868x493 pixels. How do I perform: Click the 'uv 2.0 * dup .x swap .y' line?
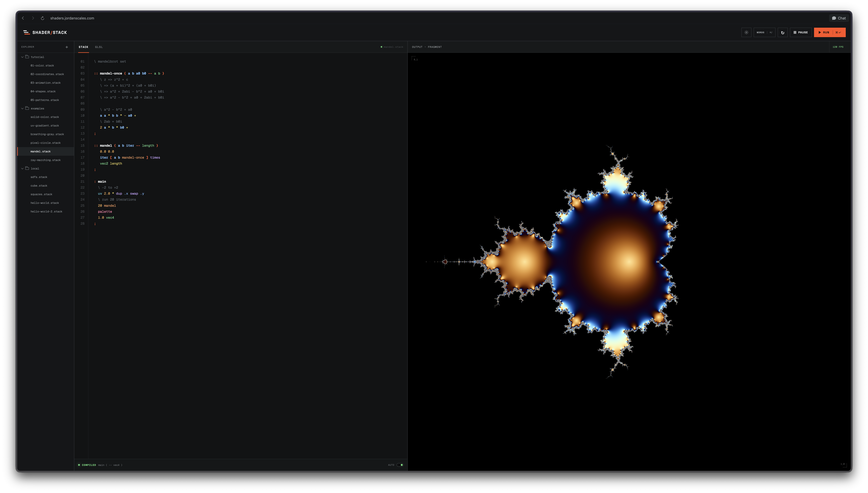(x=121, y=194)
